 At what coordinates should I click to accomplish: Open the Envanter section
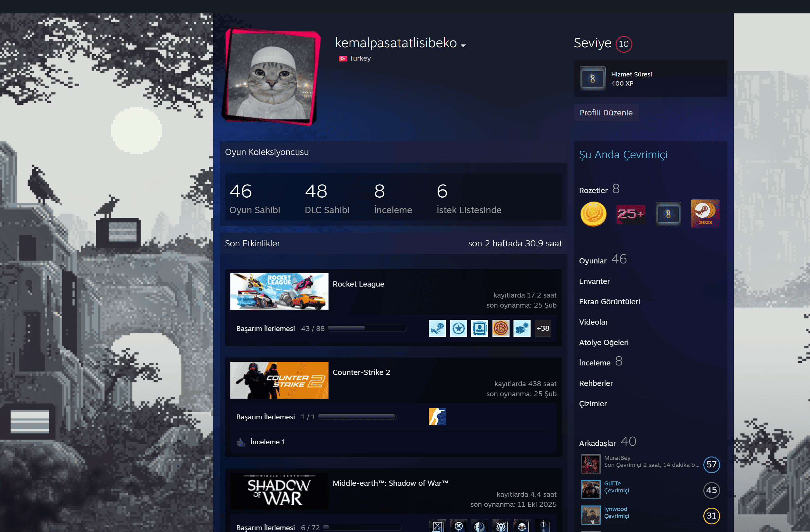594,281
